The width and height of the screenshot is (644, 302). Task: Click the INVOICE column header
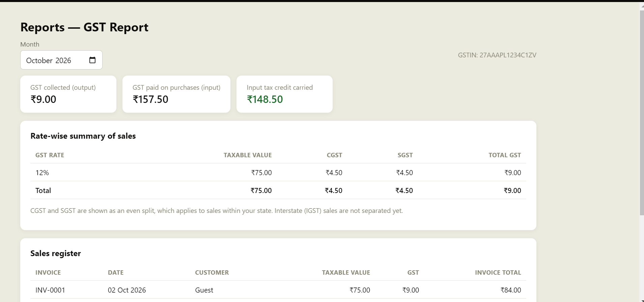click(48, 273)
